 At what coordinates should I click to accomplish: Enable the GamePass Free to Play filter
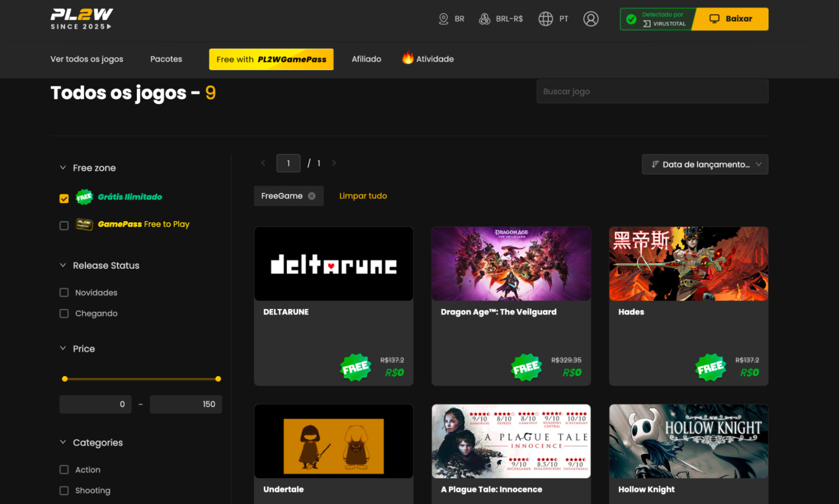click(x=64, y=225)
